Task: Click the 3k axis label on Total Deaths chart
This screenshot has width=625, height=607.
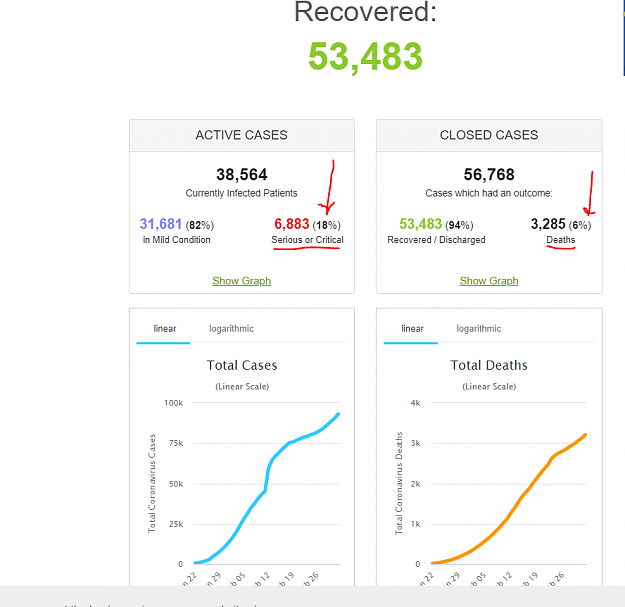Action: tap(415, 443)
